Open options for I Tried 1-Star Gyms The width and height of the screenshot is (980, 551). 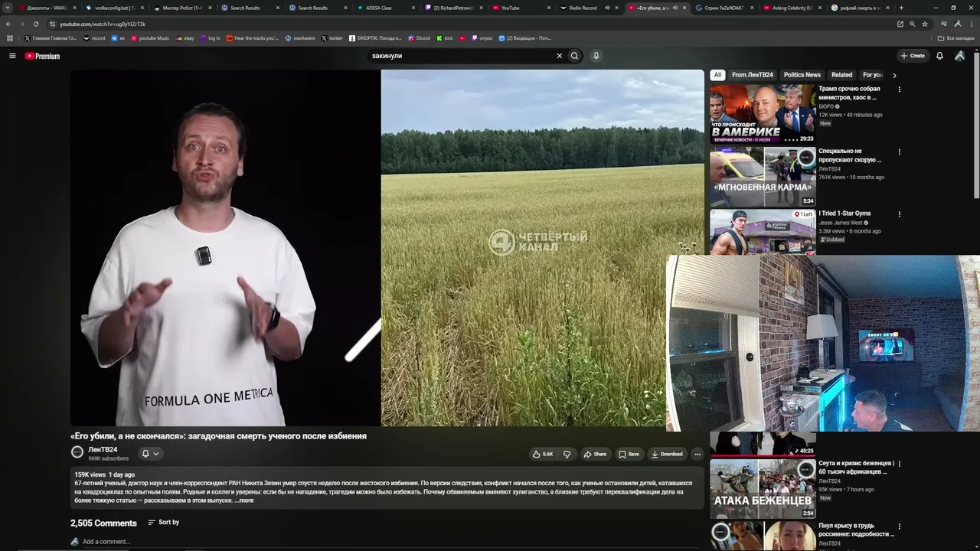click(900, 214)
